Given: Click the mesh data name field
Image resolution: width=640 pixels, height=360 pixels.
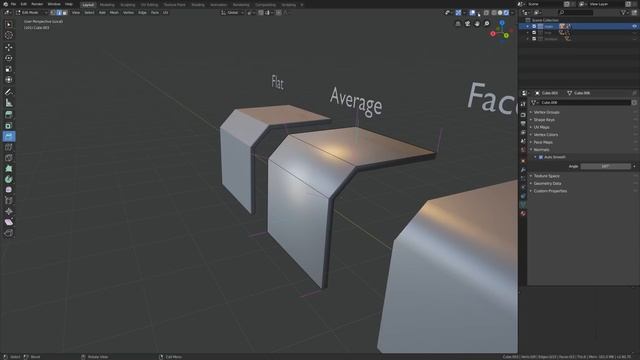Looking at the screenshot, I should [584, 103].
